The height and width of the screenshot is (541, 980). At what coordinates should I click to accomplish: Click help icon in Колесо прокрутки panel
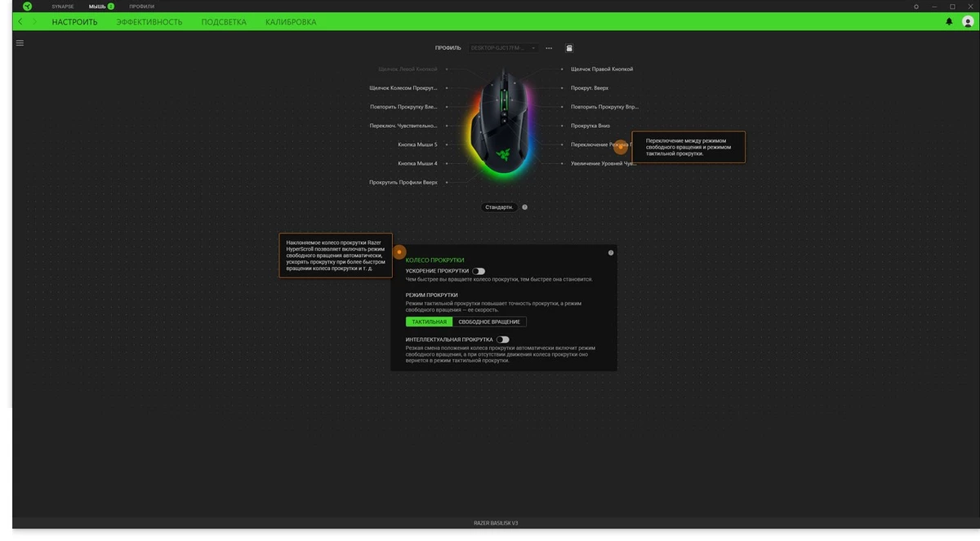611,253
